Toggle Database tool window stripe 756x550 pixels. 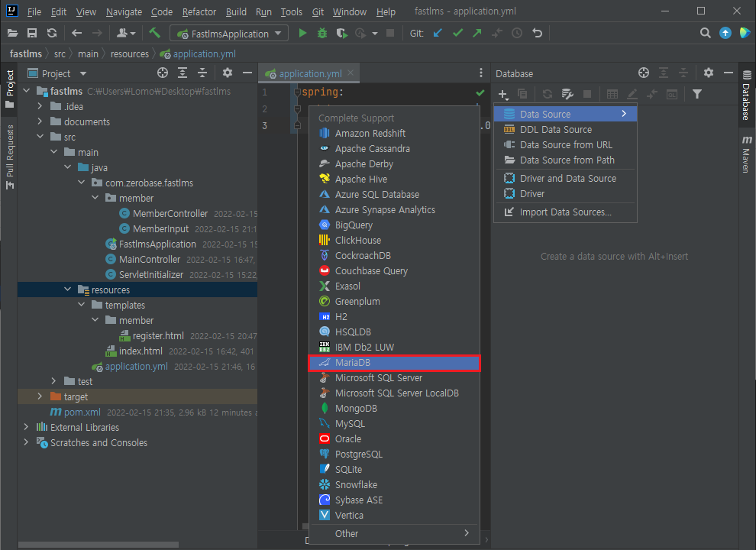pos(746,95)
